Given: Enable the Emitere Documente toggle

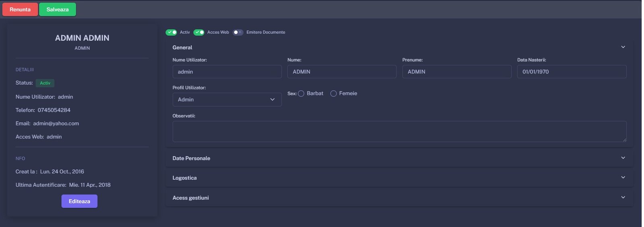Looking at the screenshot, I should click(x=238, y=32).
